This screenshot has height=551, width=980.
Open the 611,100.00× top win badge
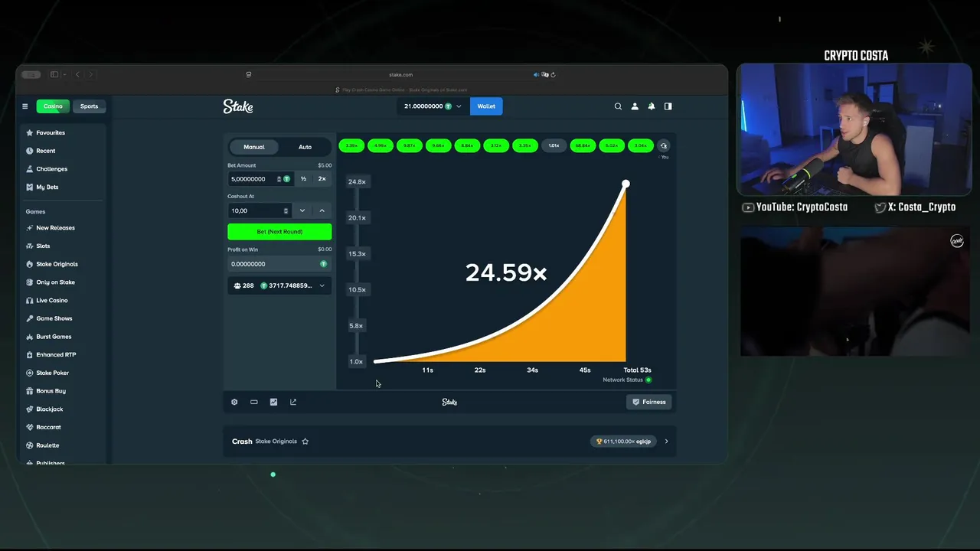(623, 442)
